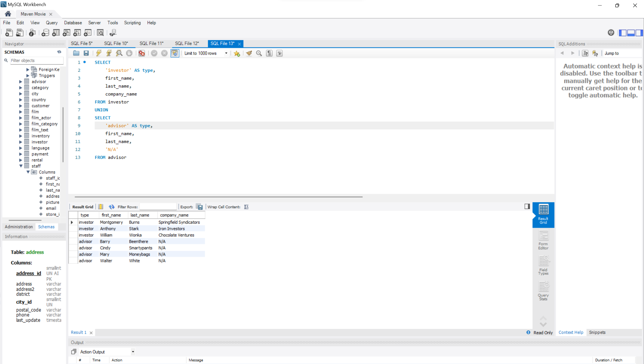Image resolution: width=644 pixels, height=364 pixels.
Task: Click the editor horizontal scrollbar
Action: pyautogui.click(x=218, y=197)
